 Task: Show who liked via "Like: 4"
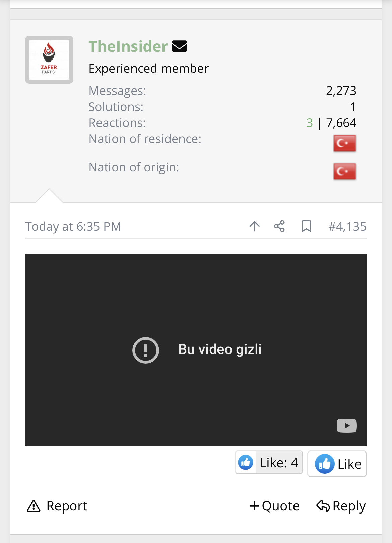coord(269,463)
